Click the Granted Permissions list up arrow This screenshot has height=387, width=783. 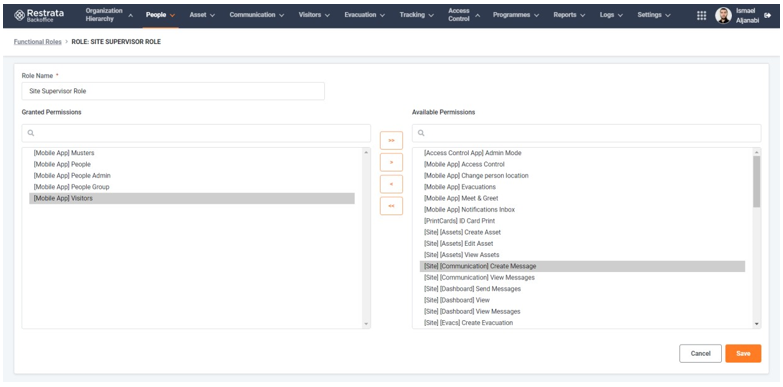[x=367, y=152]
